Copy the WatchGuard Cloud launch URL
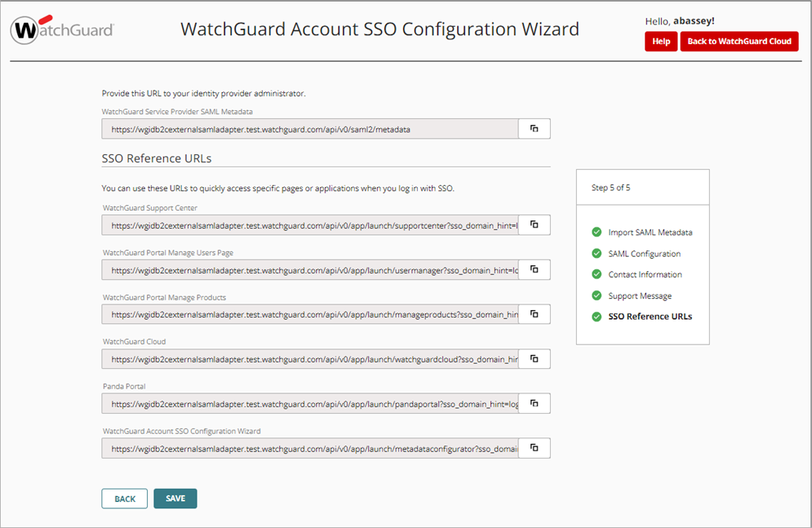The height and width of the screenshot is (528, 812). tap(533, 359)
